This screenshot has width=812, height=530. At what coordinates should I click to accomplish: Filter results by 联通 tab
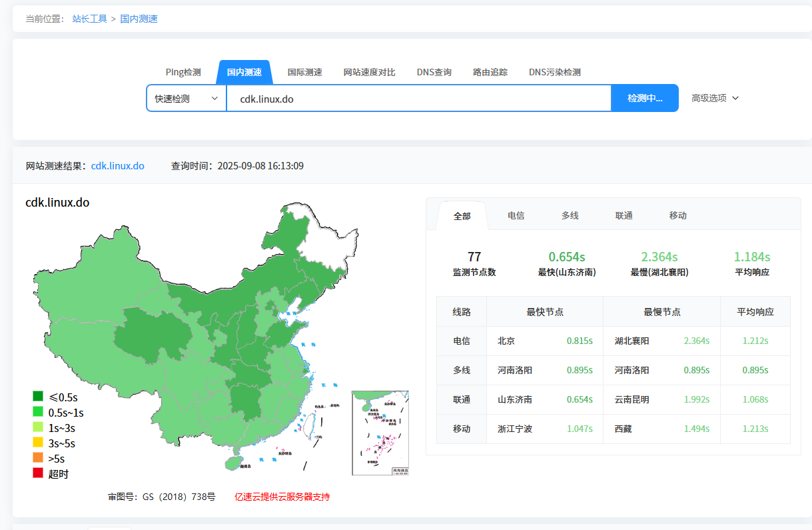tap(624, 215)
